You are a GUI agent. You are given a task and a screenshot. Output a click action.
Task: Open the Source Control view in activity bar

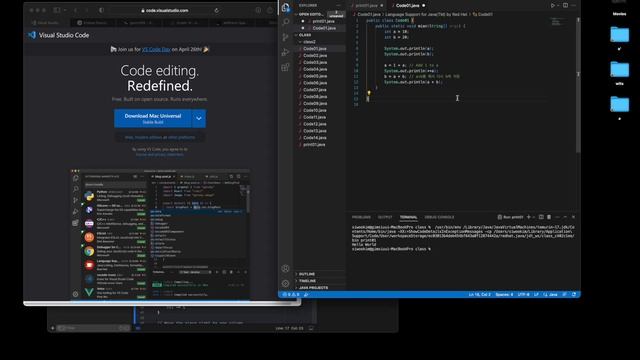click(285, 37)
